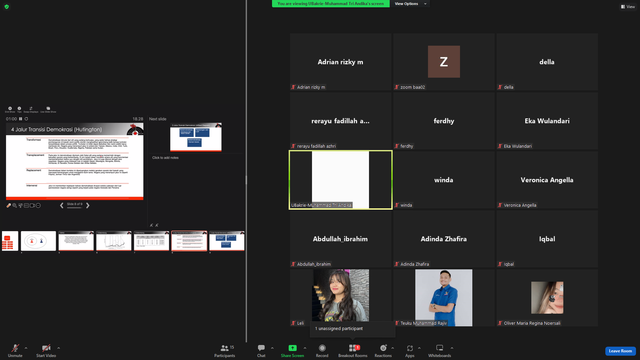Select Veronica Angella participant tile

coord(547,180)
